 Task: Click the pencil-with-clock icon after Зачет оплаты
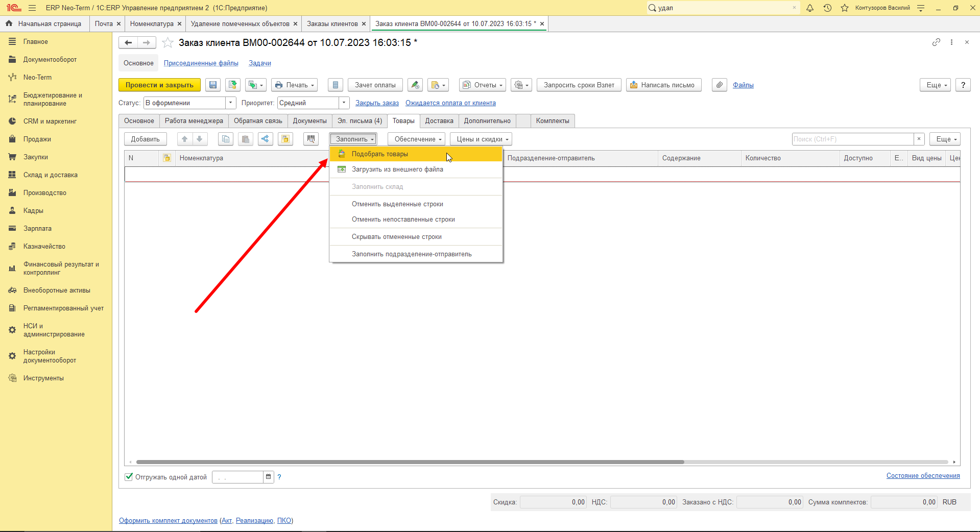tap(415, 85)
